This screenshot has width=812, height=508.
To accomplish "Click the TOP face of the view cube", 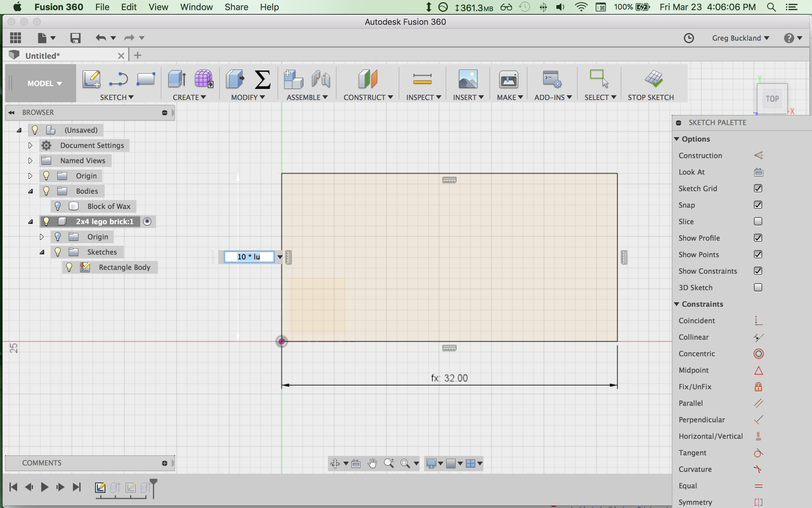I will pyautogui.click(x=772, y=99).
